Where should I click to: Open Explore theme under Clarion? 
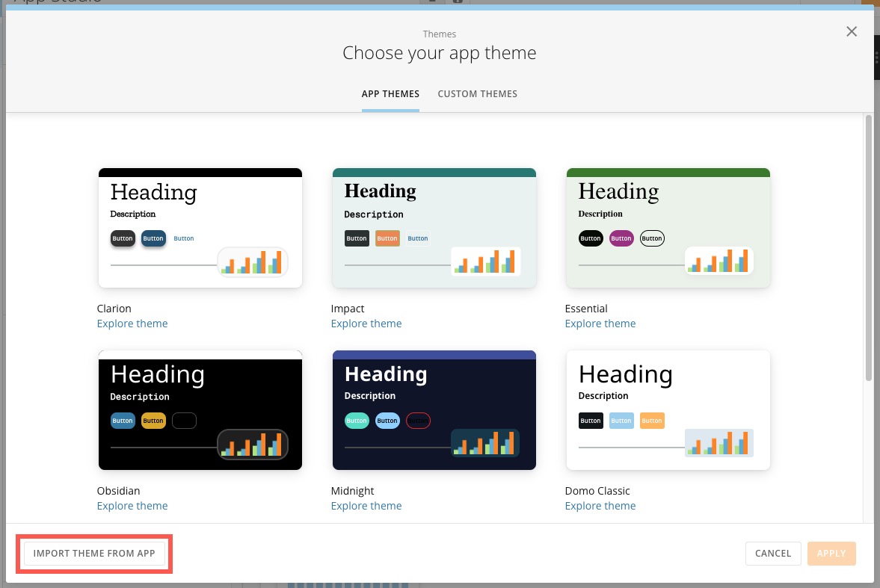click(x=132, y=323)
